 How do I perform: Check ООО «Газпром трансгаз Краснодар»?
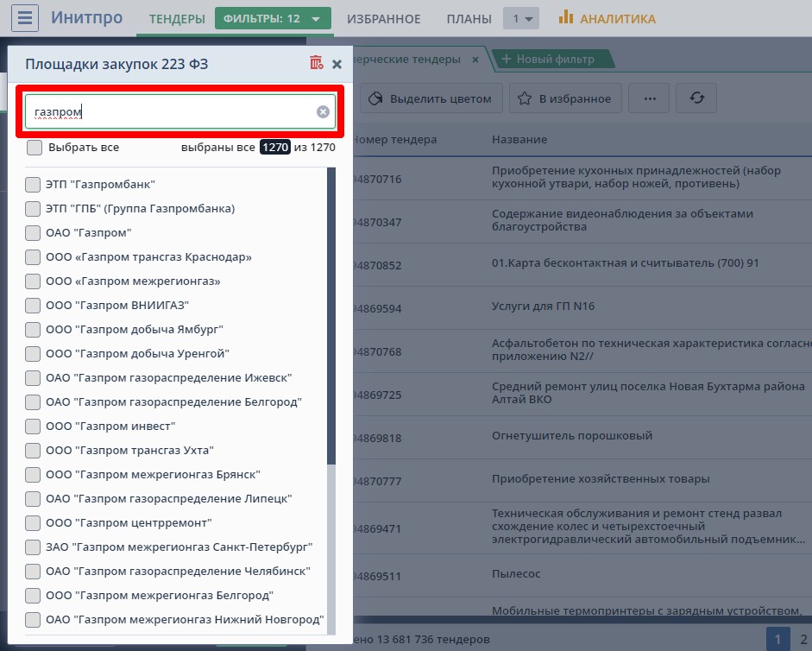tap(33, 257)
